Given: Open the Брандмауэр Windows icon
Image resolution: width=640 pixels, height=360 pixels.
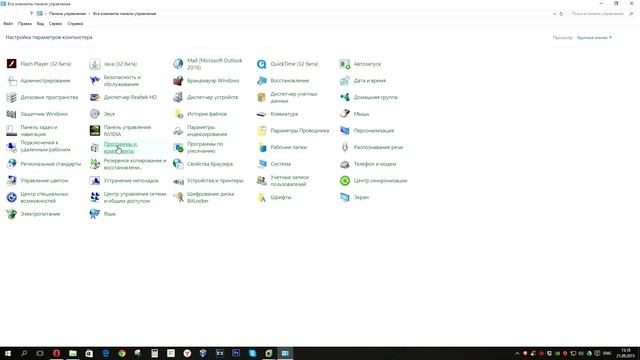Looking at the screenshot, I should click(178, 80).
